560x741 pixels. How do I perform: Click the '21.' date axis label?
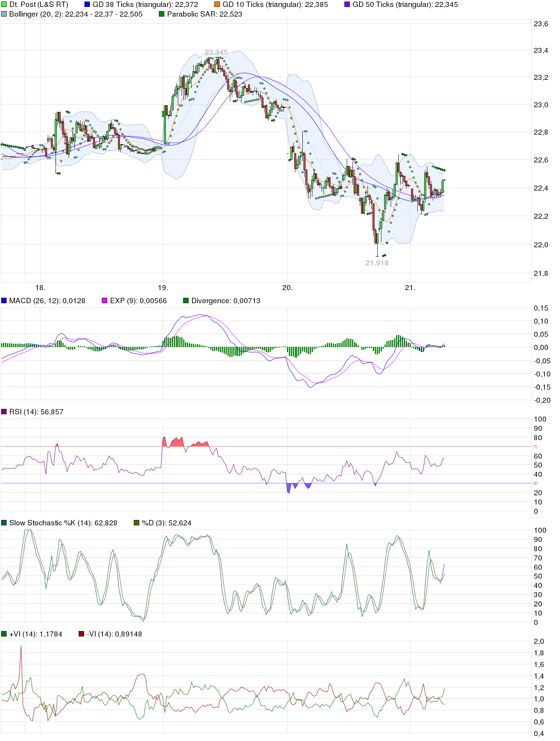click(410, 287)
